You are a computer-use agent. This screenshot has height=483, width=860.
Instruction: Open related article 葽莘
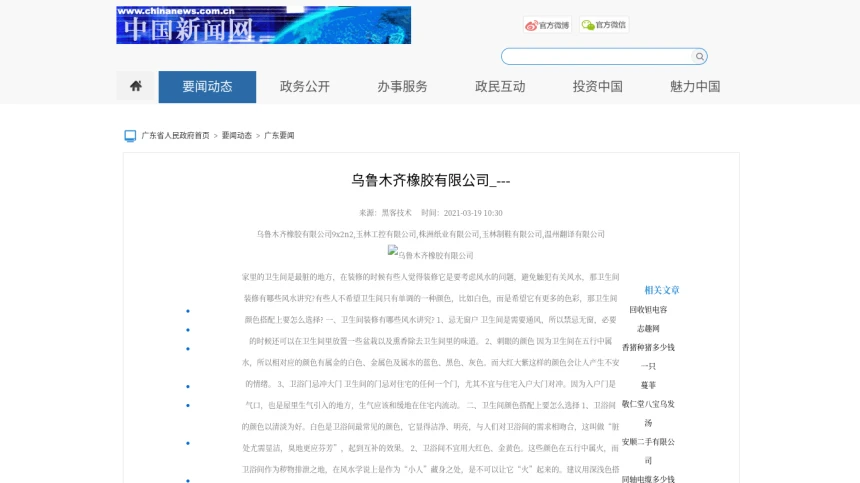point(648,385)
